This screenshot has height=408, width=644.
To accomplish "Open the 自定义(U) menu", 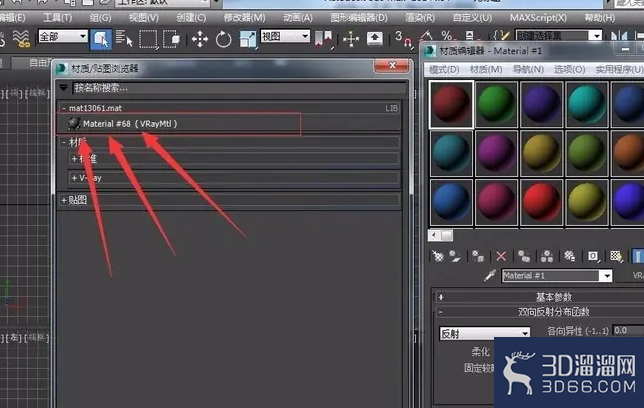I will click(472, 18).
